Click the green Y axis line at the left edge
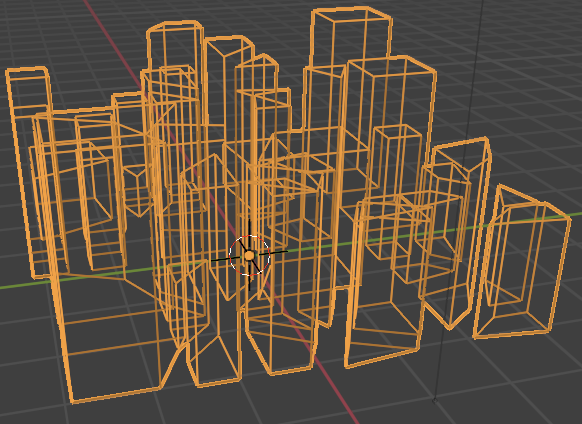 click(15, 286)
